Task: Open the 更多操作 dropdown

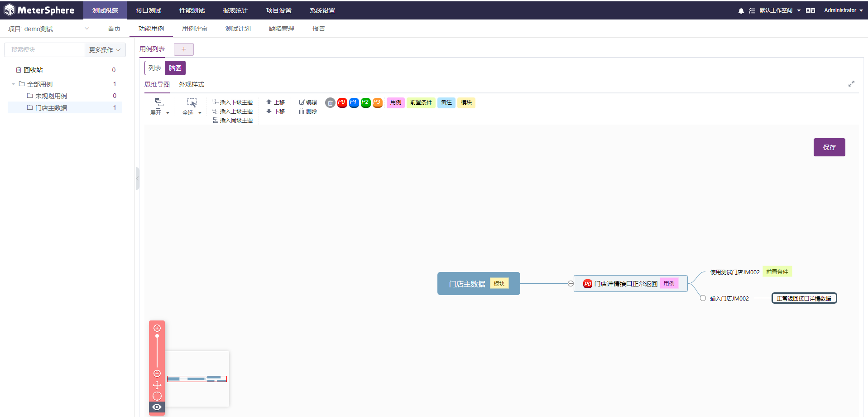Action: coord(105,50)
